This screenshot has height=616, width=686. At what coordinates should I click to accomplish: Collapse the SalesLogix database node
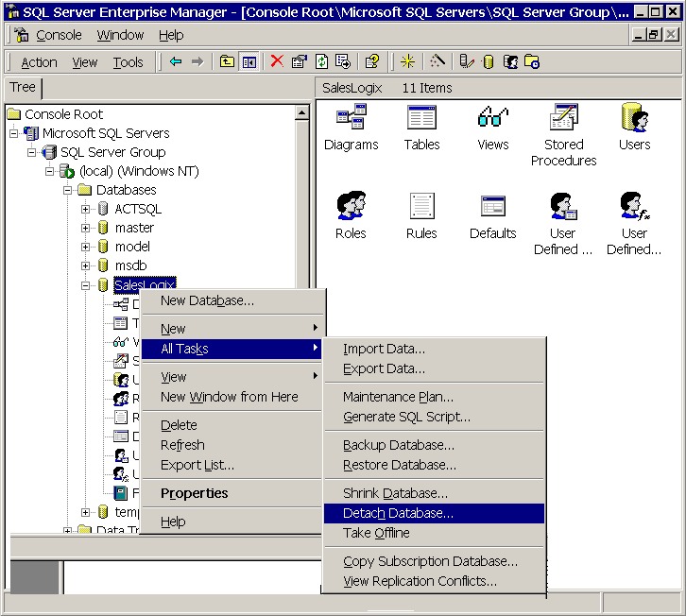85,285
